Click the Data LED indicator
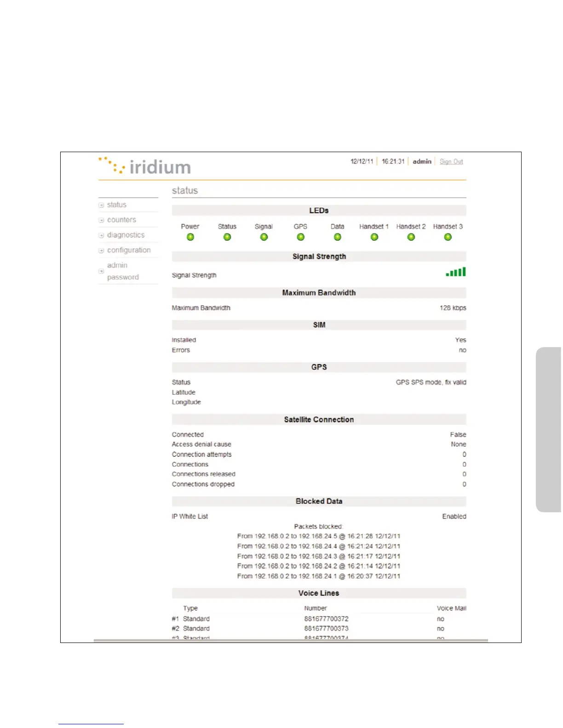Viewport: 563px width, 728px height. point(338,237)
